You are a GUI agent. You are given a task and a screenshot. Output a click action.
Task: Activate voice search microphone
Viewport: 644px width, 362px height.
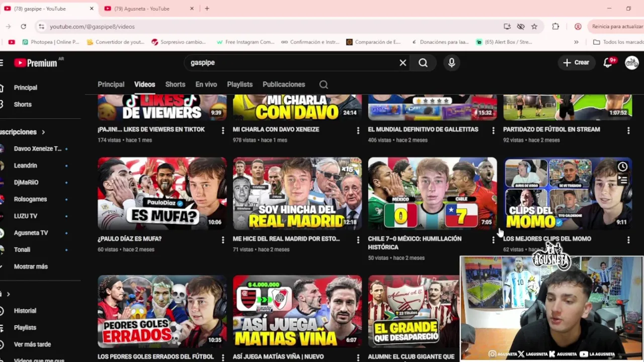(451, 63)
